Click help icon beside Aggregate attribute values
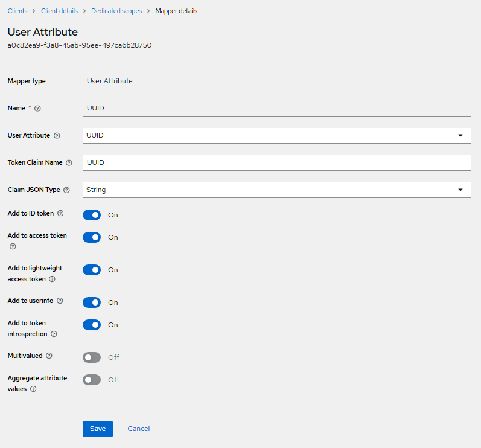This screenshot has width=481, height=448. click(x=33, y=389)
